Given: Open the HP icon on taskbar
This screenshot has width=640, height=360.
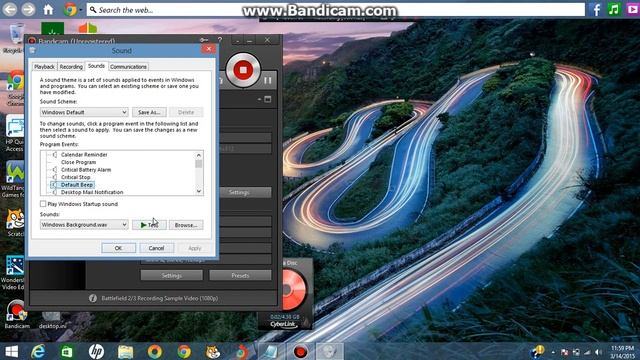Looking at the screenshot, I should (96, 351).
